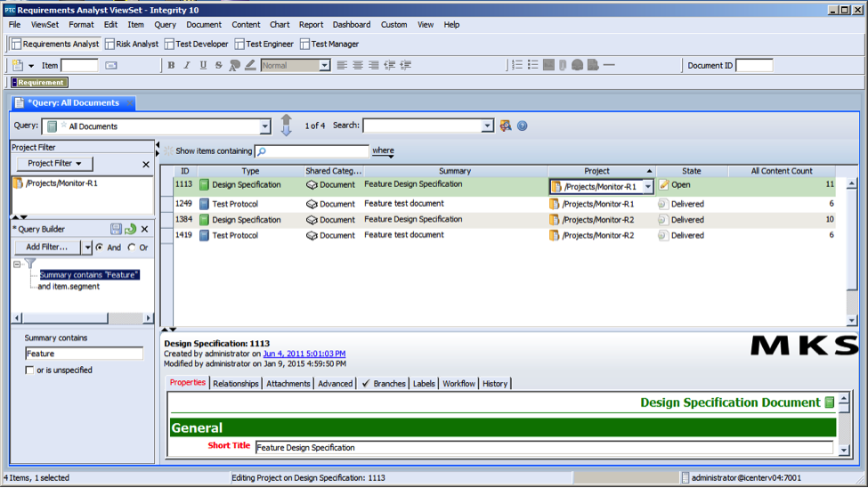The height and width of the screenshot is (488, 868).
Task: Switch to Test Developer view
Action: 197,44
